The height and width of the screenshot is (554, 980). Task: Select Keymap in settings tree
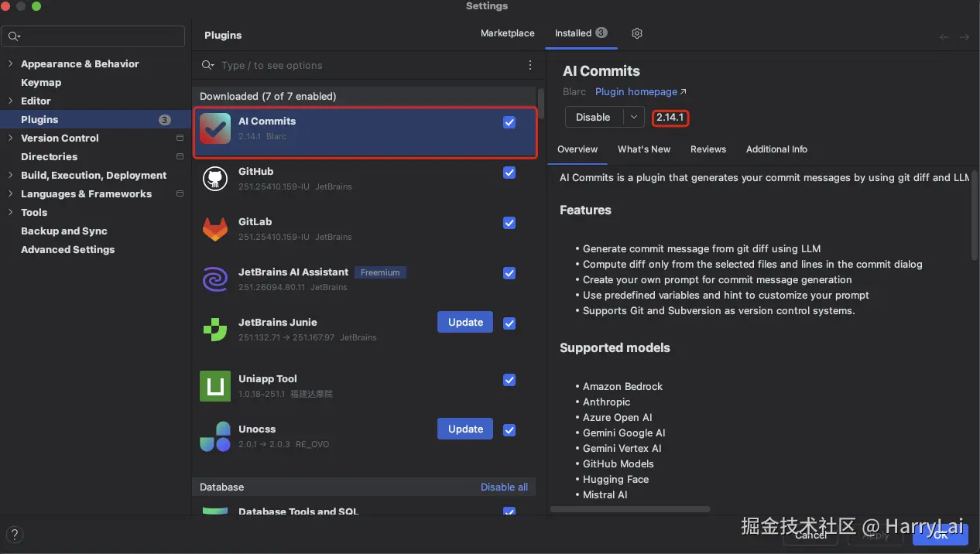41,83
